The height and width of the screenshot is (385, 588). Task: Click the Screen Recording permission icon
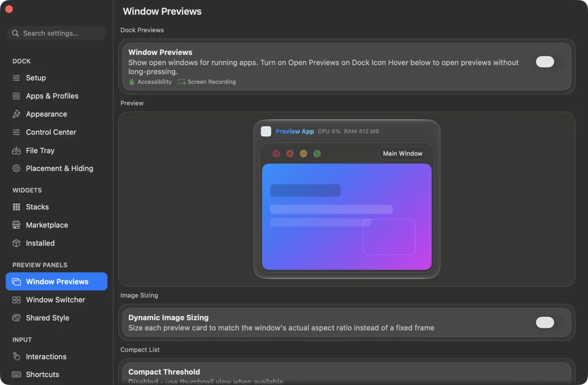point(182,82)
